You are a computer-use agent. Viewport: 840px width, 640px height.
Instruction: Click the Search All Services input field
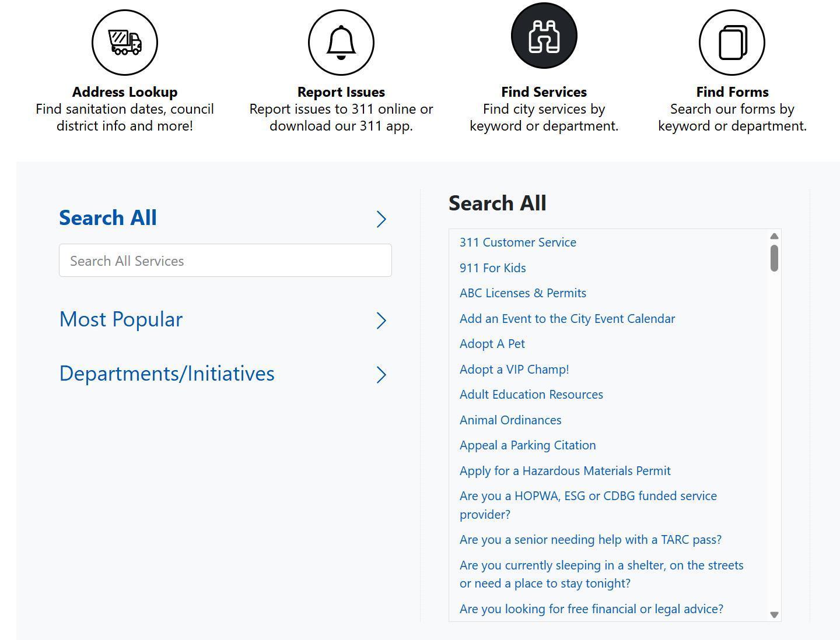[x=225, y=261]
